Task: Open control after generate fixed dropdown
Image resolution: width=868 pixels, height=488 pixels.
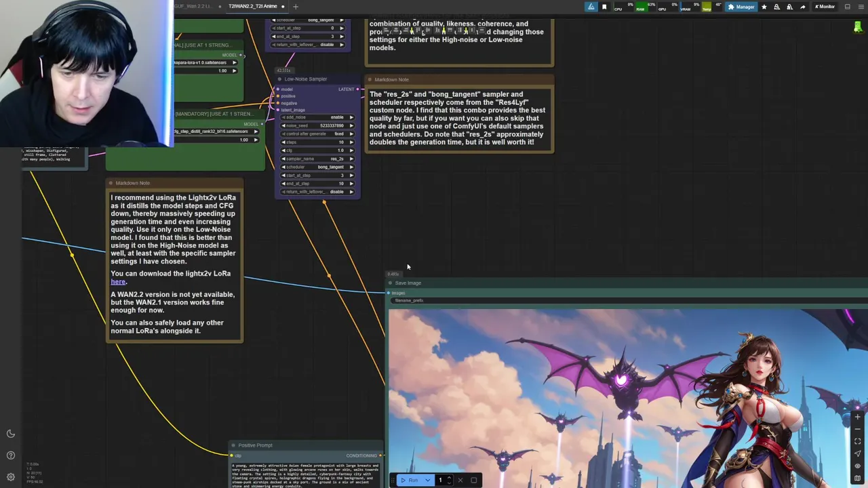Action: click(x=318, y=134)
